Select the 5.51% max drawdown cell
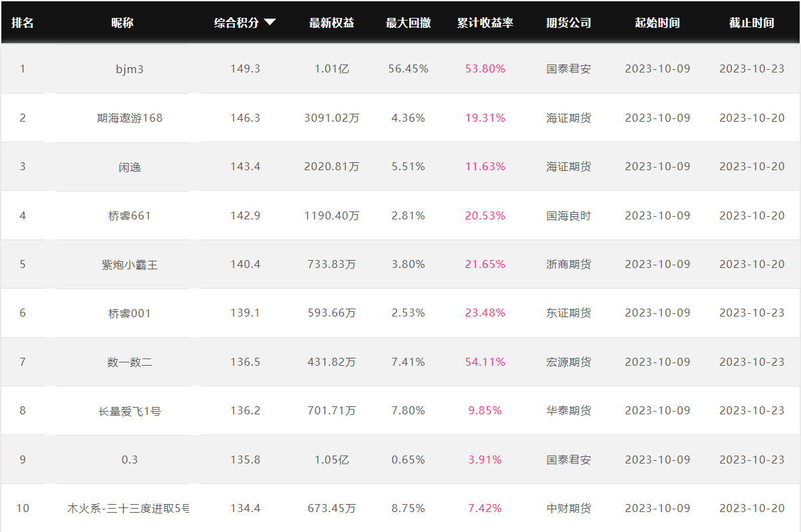Image resolution: width=801 pixels, height=532 pixels. pyautogui.click(x=408, y=166)
